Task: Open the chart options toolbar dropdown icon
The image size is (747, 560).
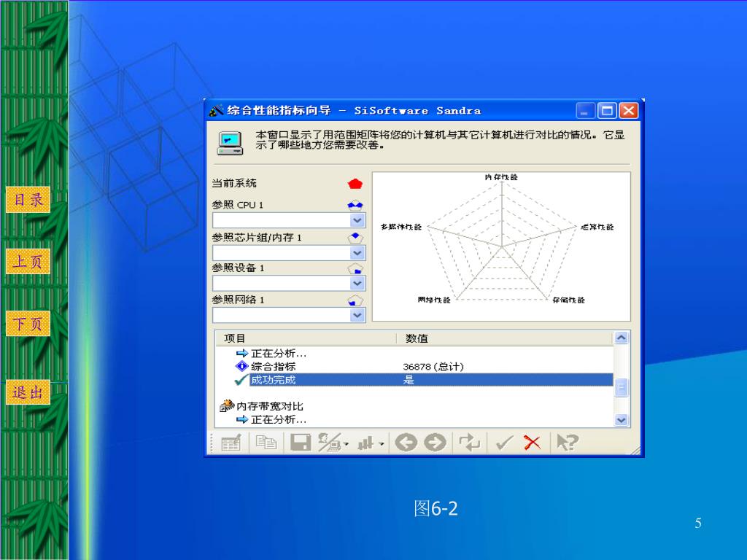Action: point(371,443)
